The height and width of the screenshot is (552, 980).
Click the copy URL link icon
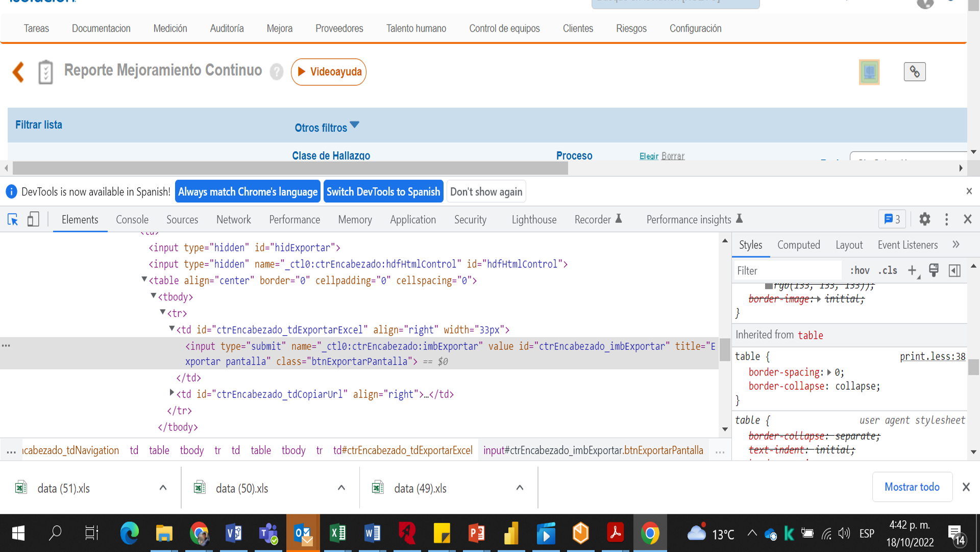914,72
